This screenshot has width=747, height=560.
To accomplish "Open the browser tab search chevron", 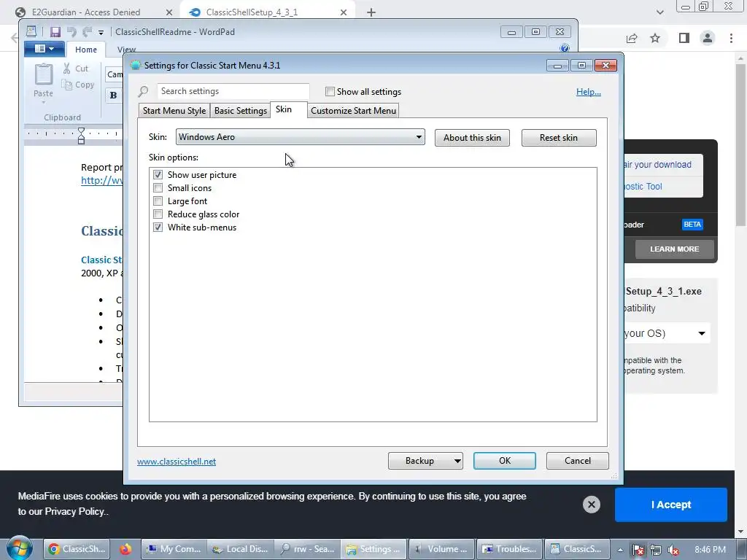I will click(x=659, y=12).
